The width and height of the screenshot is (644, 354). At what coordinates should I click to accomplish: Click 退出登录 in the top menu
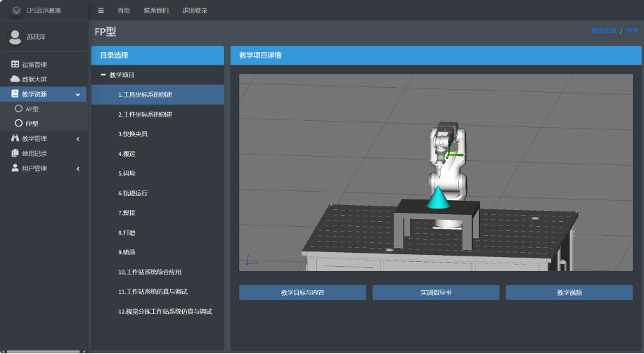[195, 11]
